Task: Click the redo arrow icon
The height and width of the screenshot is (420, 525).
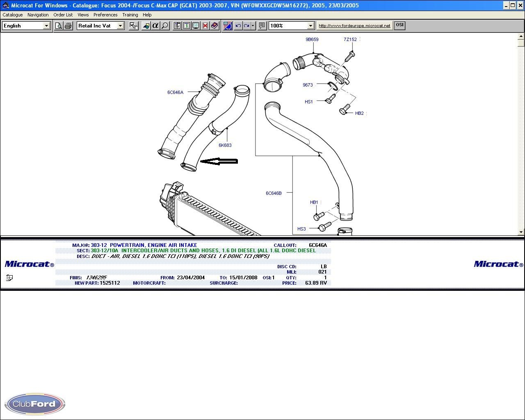Action: [x=246, y=26]
